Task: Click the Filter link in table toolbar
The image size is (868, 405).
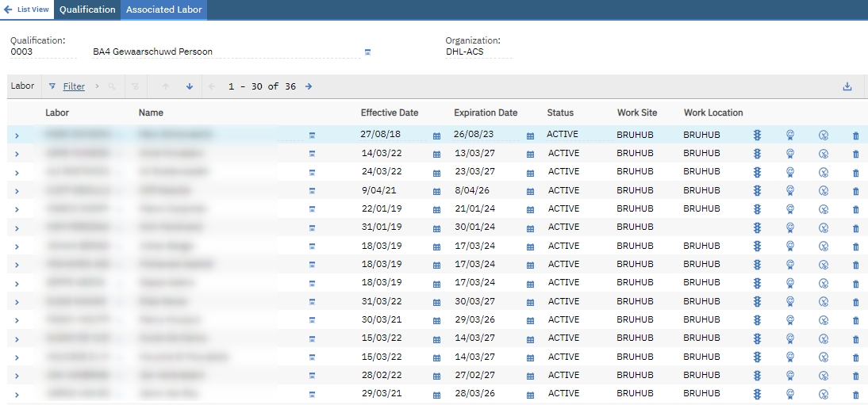Action: [74, 86]
